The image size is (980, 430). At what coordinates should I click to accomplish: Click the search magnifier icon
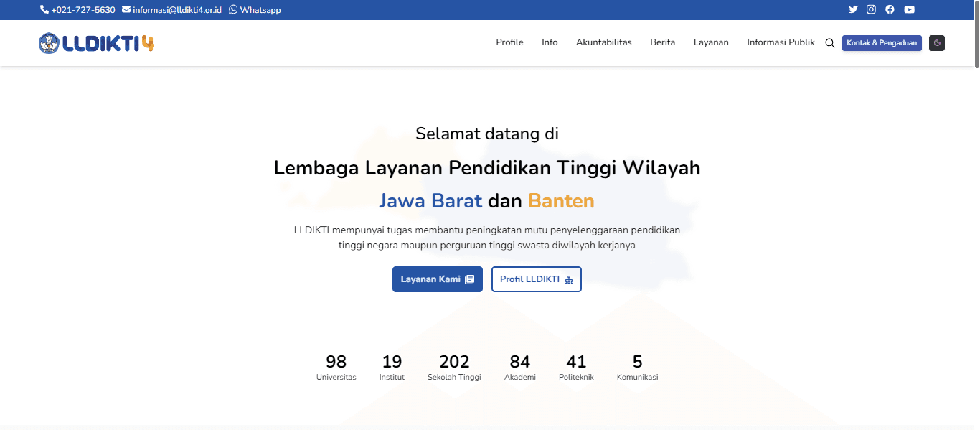tap(829, 43)
